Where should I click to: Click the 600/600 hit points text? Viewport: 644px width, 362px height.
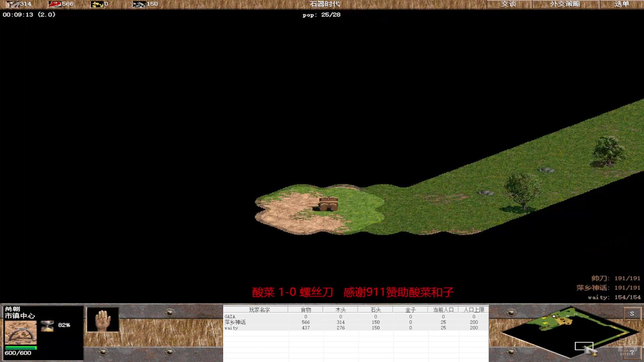(x=18, y=353)
